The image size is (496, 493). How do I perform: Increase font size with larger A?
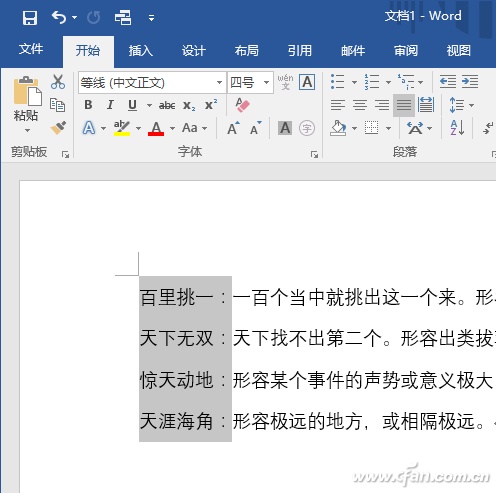(233, 128)
